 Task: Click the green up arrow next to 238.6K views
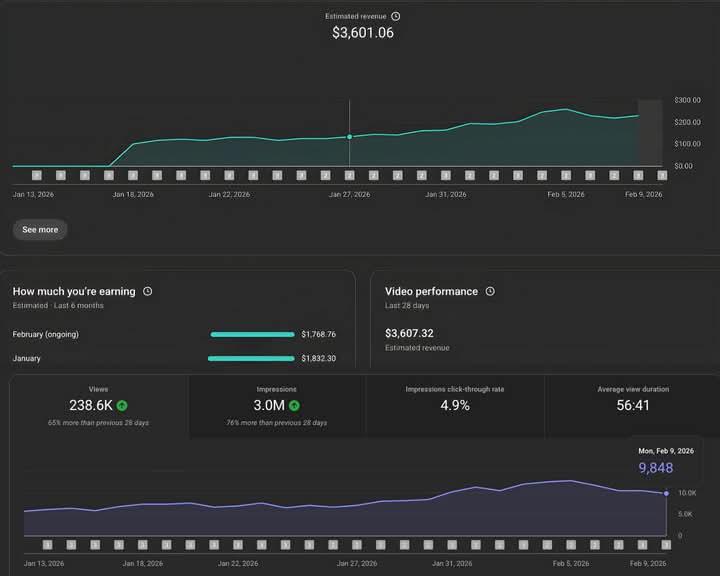click(122, 406)
